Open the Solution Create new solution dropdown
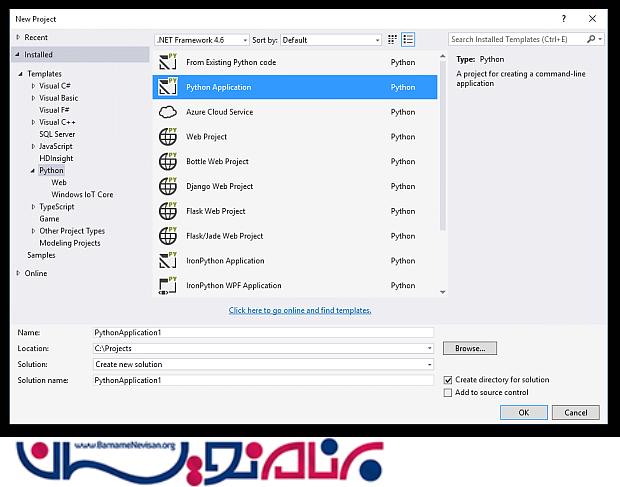Viewport: 620px width, 487px height. [x=429, y=364]
